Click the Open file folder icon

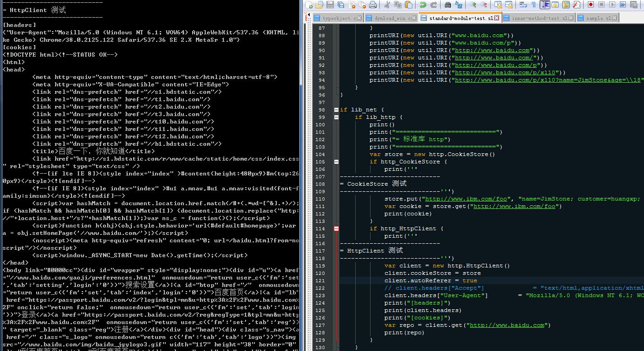pyautogui.click(x=319, y=5)
